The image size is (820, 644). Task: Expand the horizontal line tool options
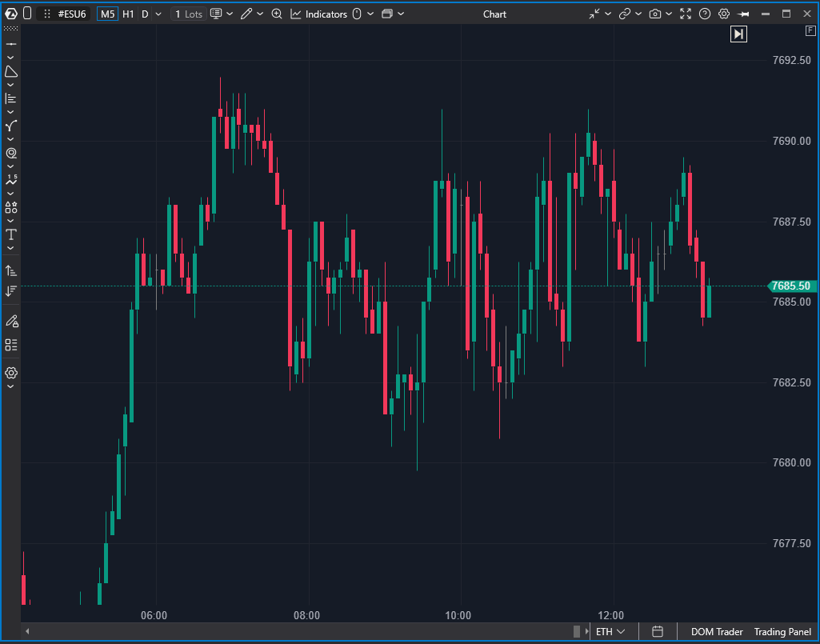click(10, 58)
